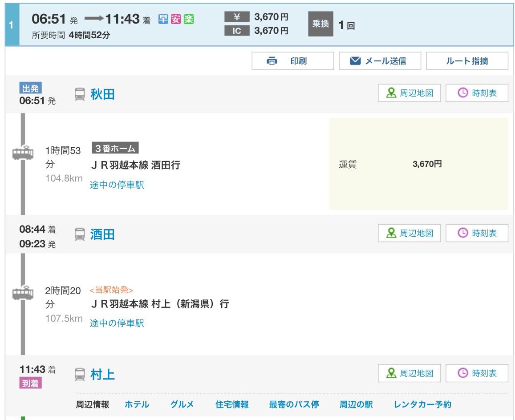Screen dimensions: 515x420
Task: Click the train icon beside 秋田
Action: 80,94
